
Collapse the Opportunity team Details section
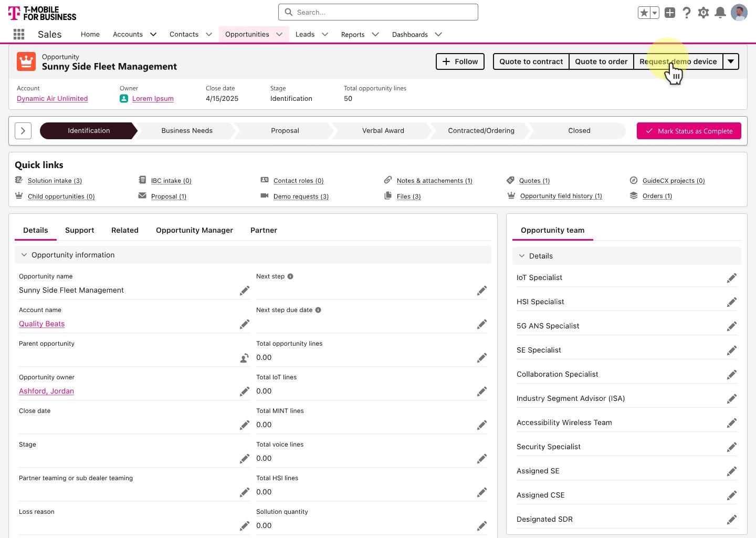pyautogui.click(x=522, y=256)
